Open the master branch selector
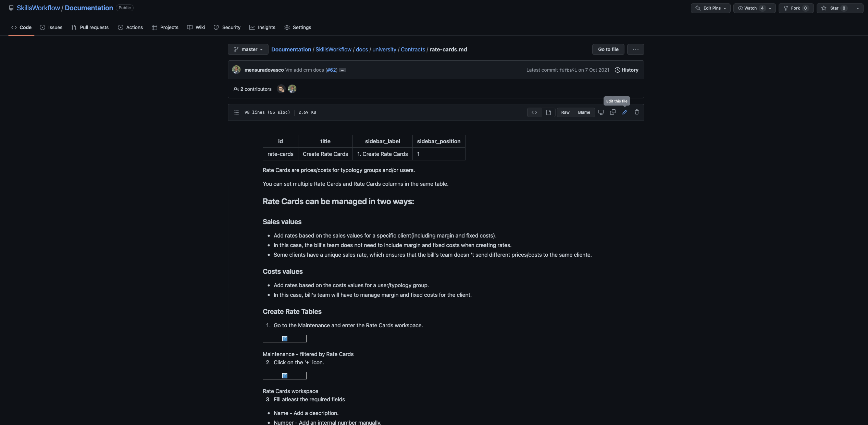 click(248, 49)
